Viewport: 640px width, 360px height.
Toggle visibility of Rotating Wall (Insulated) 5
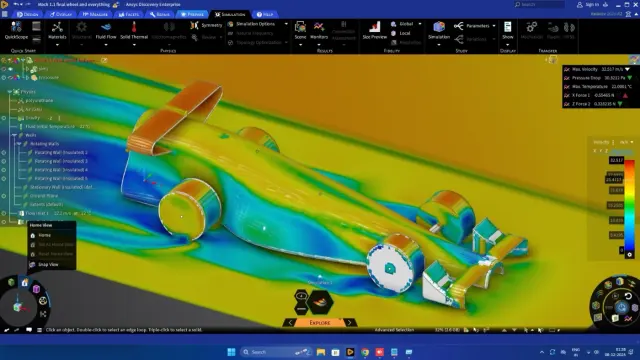(x=4, y=178)
